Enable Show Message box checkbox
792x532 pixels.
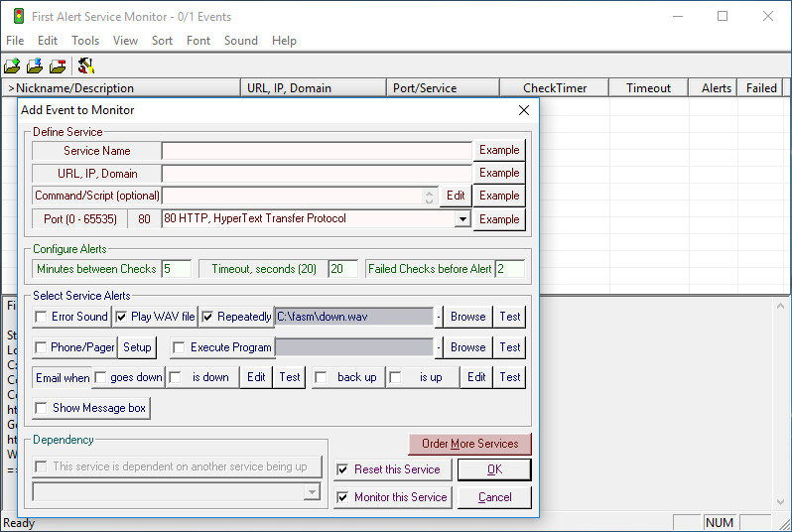pyautogui.click(x=41, y=408)
